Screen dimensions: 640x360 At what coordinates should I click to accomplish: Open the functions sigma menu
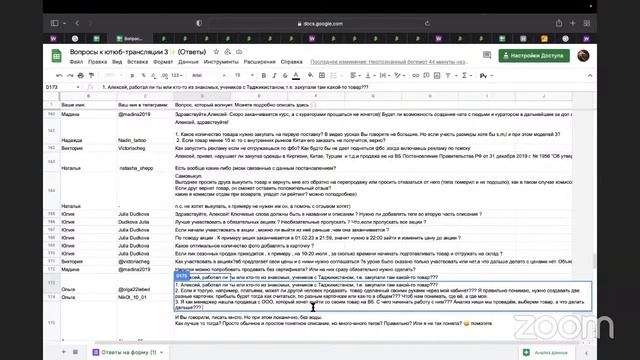[466, 76]
